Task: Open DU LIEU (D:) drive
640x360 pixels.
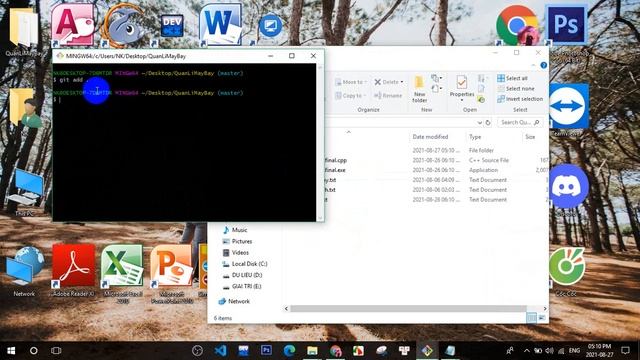Action: (x=242, y=275)
